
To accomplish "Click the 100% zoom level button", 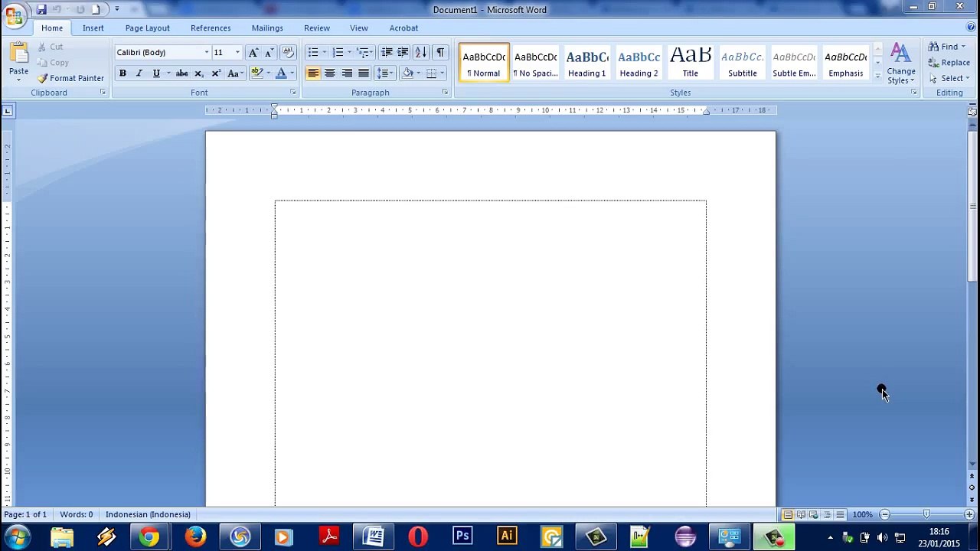I will coord(863,514).
